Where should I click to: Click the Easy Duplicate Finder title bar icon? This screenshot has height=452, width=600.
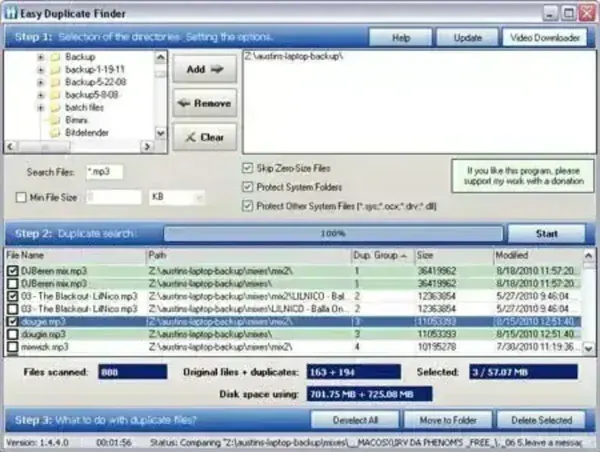[x=11, y=13]
